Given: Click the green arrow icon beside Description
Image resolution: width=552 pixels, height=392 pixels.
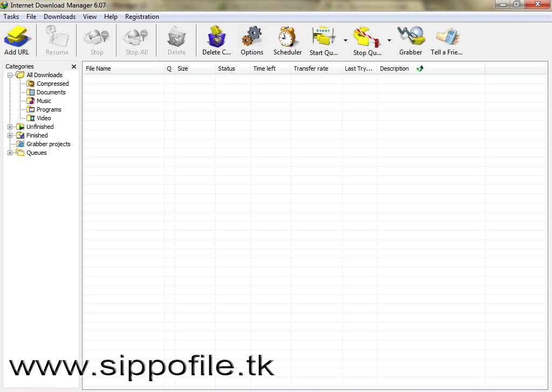Looking at the screenshot, I should (x=420, y=68).
